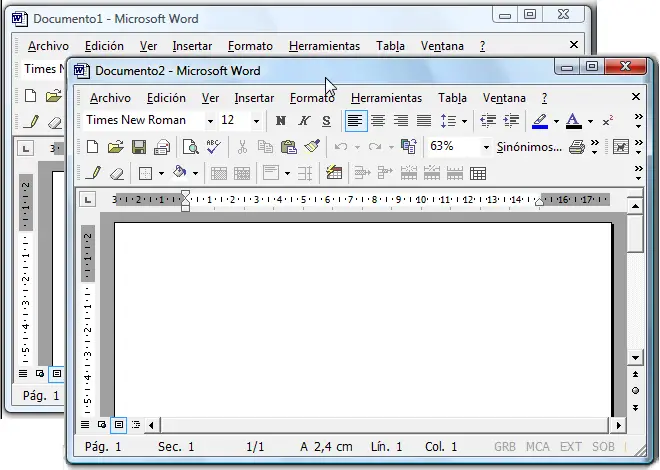Click the Cut scissors icon
The width and height of the screenshot is (660, 470).
click(x=242, y=147)
